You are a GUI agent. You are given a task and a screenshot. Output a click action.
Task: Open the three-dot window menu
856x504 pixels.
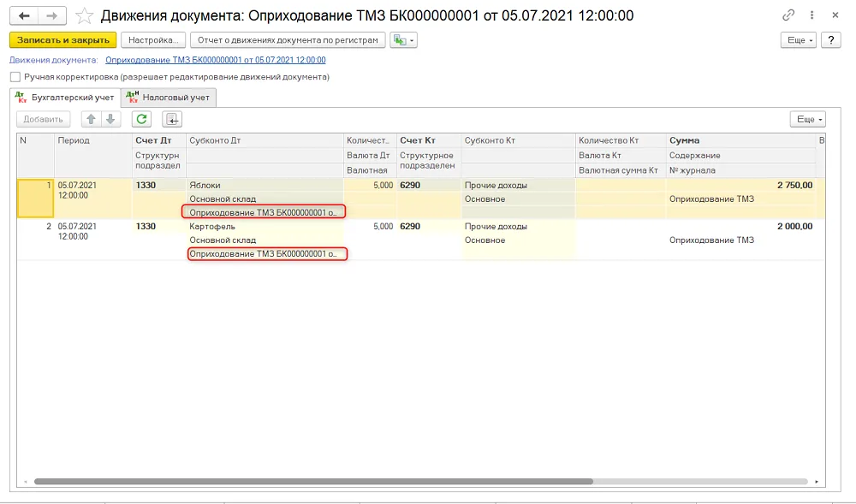pos(811,15)
